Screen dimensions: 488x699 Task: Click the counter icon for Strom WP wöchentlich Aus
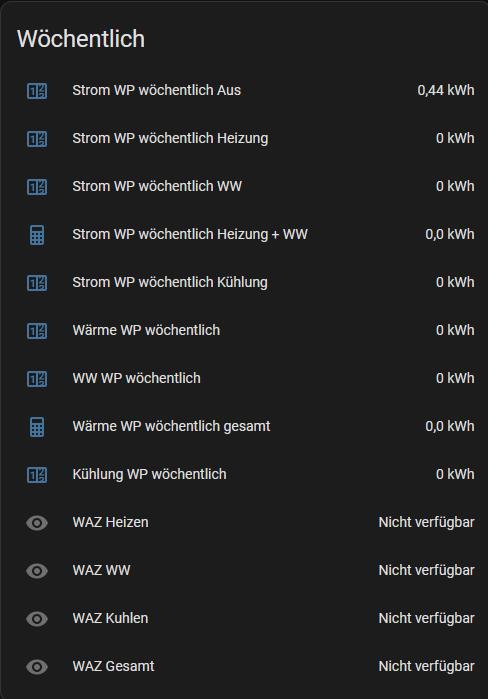click(37, 91)
